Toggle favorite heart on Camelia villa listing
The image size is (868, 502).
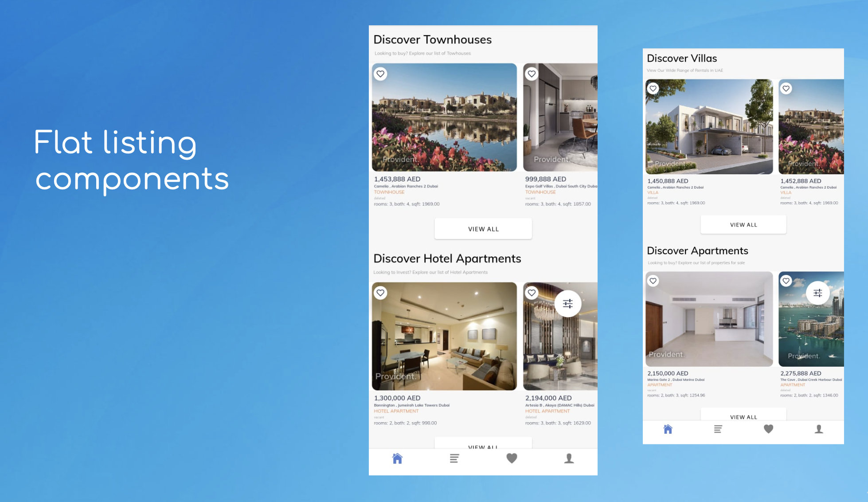coord(653,88)
